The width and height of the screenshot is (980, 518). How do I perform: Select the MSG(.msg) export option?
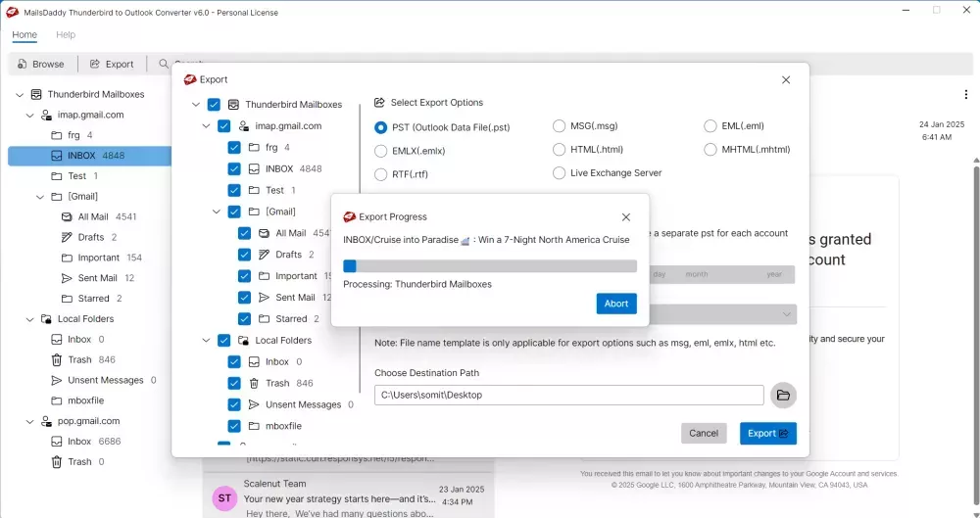[559, 126]
